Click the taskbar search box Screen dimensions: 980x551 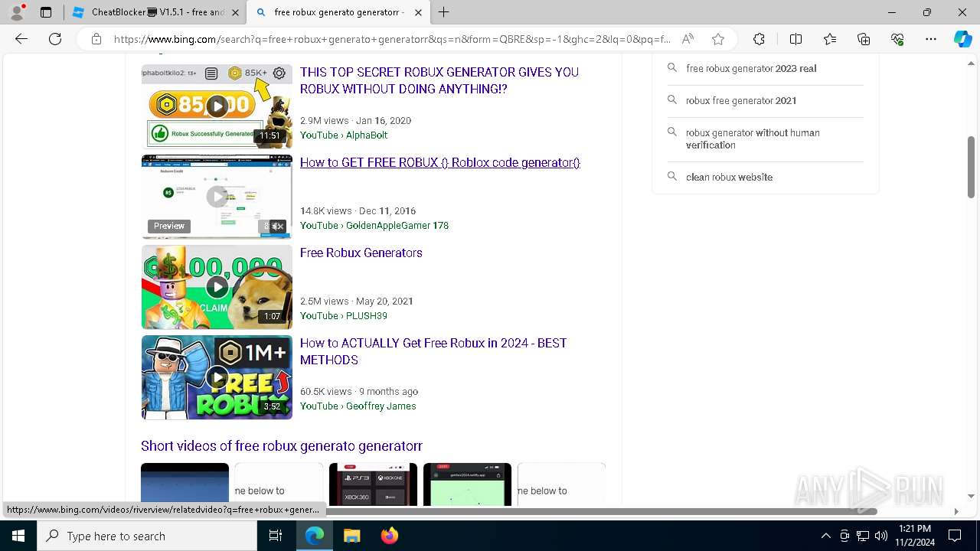147,536
